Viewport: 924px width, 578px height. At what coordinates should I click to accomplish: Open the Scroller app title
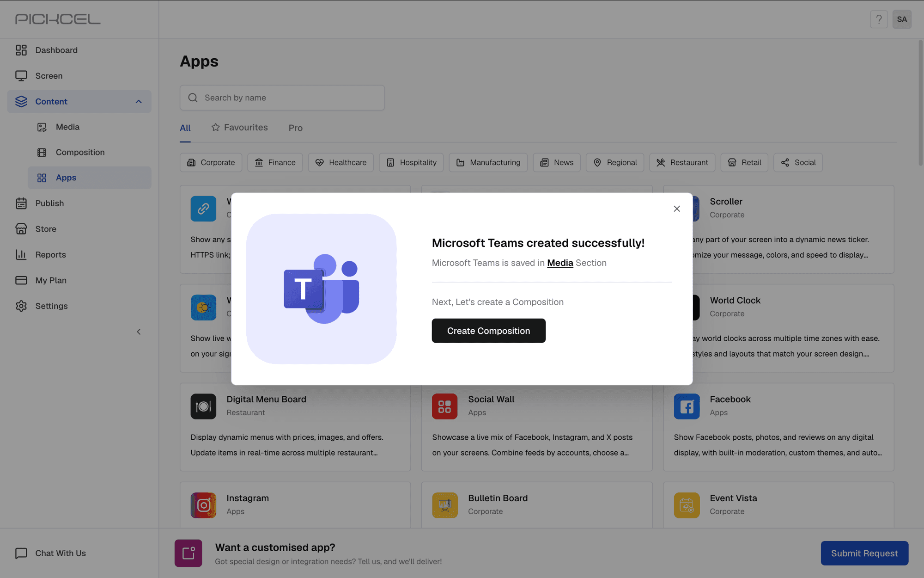click(x=726, y=202)
